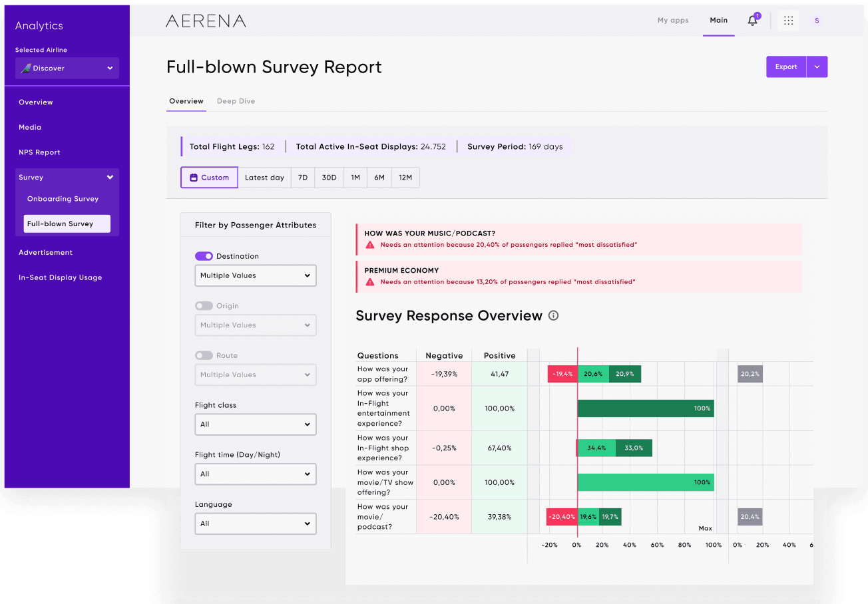This screenshot has height=604, width=868.
Task: Click the music/podcast warning triangle icon
Action: coord(370,245)
